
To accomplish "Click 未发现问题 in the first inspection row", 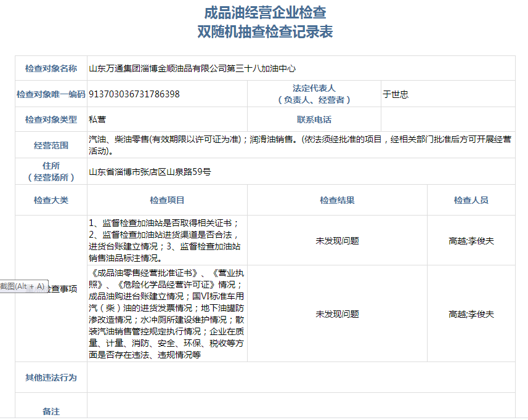I will click(x=338, y=241).
